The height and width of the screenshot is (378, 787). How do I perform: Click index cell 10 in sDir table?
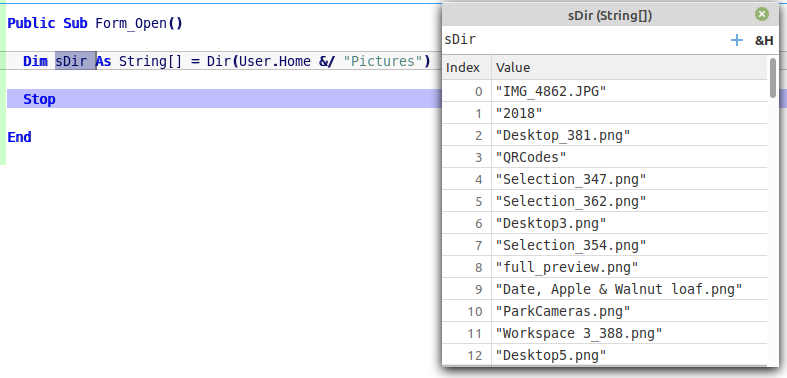click(x=466, y=311)
